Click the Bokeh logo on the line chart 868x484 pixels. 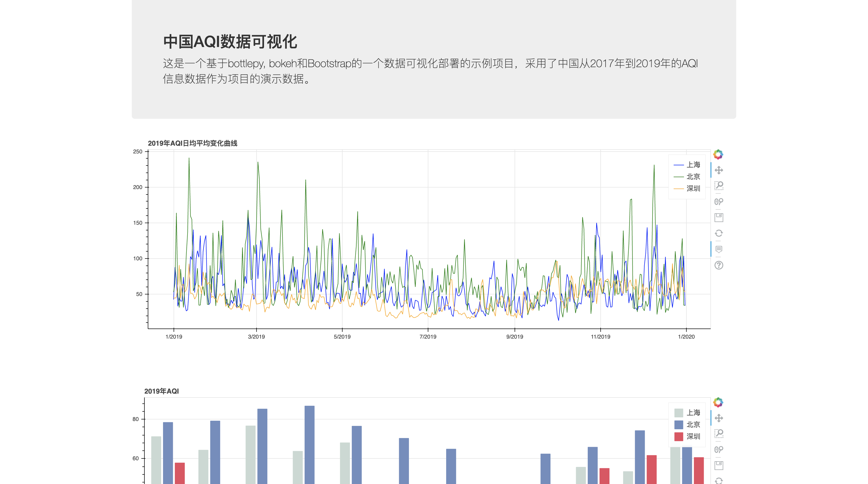pyautogui.click(x=718, y=155)
